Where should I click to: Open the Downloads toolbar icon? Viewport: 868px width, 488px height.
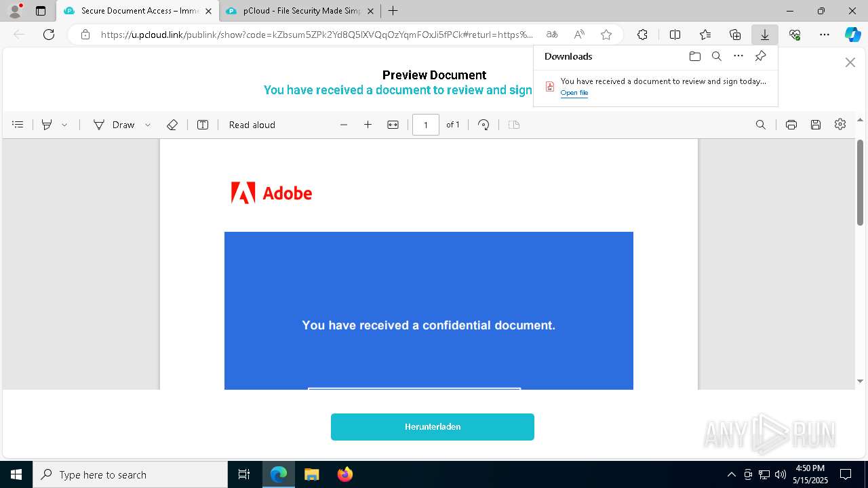point(765,35)
